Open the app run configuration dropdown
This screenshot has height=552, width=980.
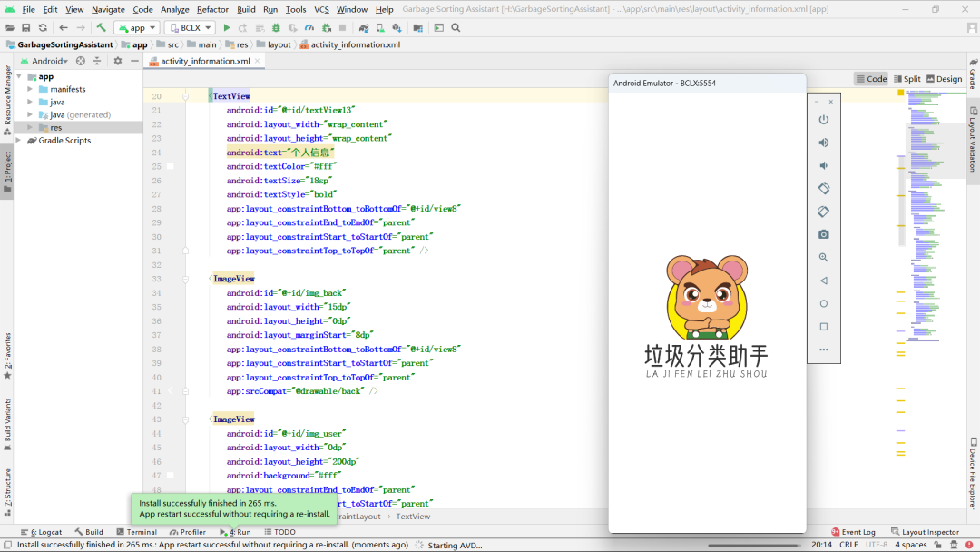click(x=137, y=27)
